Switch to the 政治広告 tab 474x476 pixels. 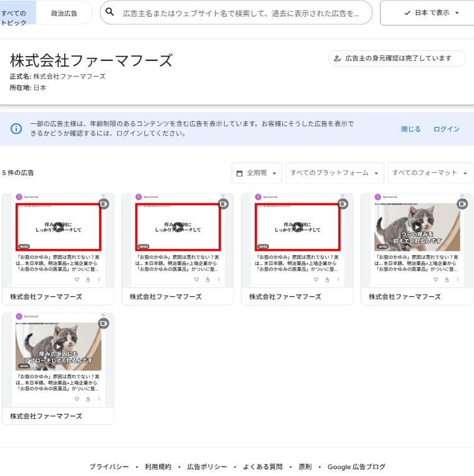pos(64,13)
